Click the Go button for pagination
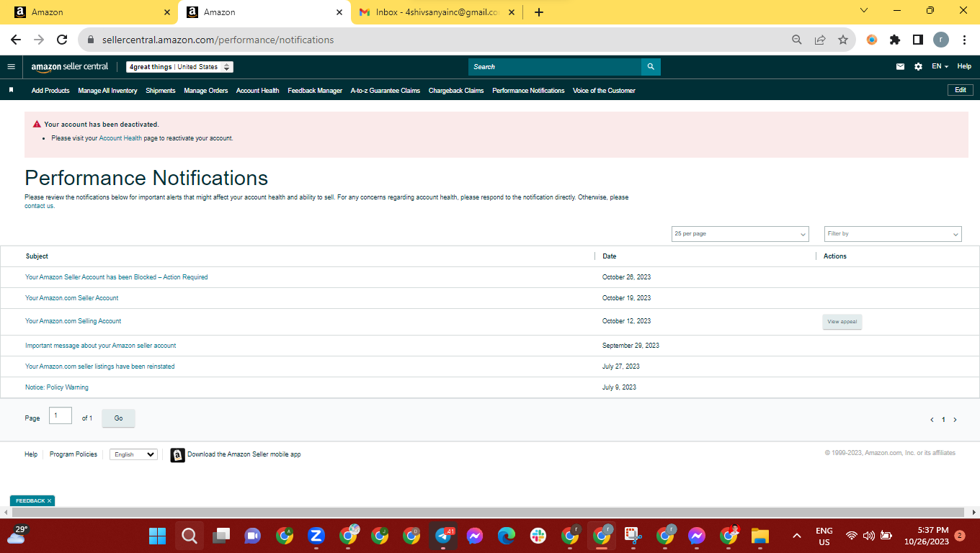 pyautogui.click(x=118, y=418)
